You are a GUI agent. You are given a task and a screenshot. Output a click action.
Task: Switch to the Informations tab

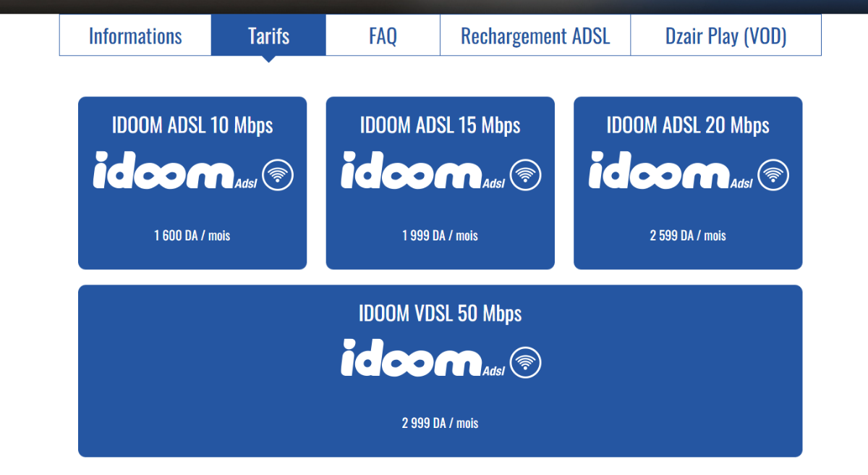[135, 35]
